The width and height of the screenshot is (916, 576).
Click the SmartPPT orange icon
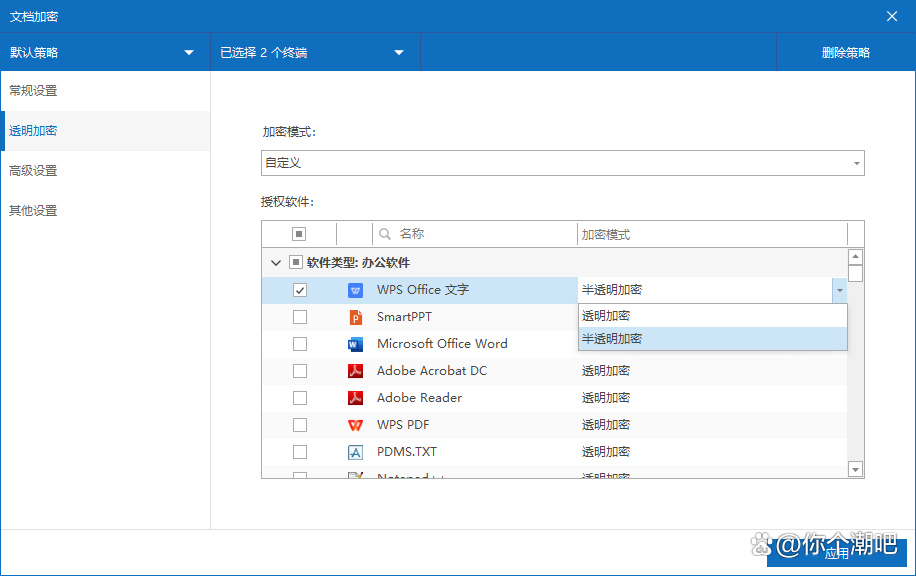click(355, 317)
